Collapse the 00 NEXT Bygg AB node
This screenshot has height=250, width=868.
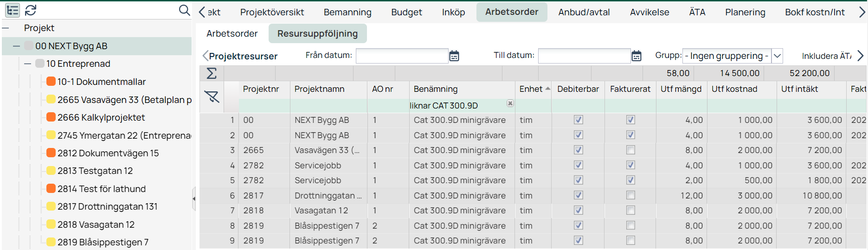click(x=17, y=46)
